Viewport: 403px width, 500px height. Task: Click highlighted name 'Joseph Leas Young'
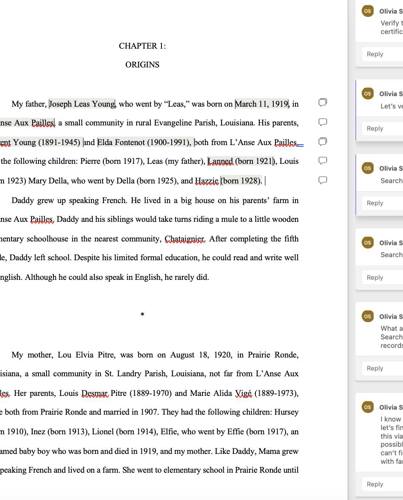click(x=82, y=104)
